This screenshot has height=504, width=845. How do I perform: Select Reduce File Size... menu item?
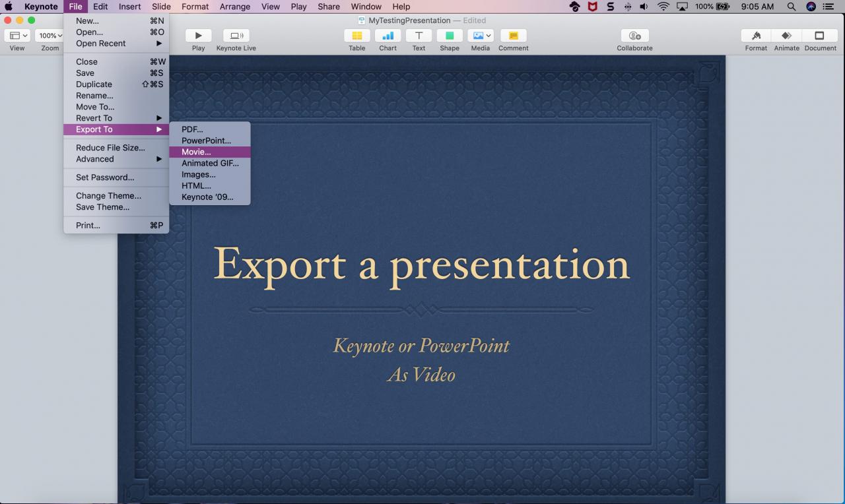tap(116, 148)
